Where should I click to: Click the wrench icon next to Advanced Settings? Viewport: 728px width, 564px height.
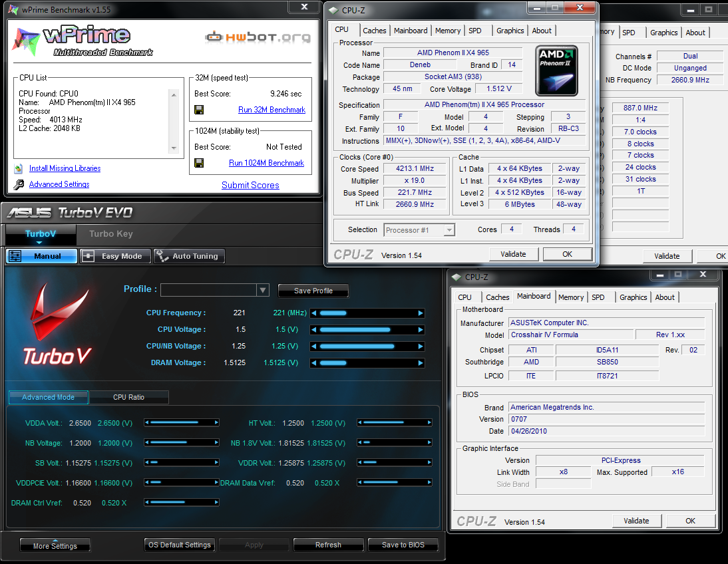19,185
